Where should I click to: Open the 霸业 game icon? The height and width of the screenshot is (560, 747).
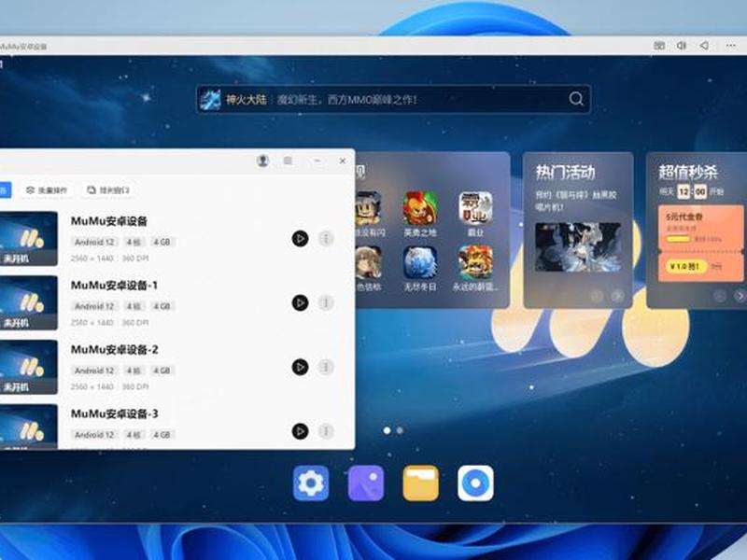[x=475, y=208]
